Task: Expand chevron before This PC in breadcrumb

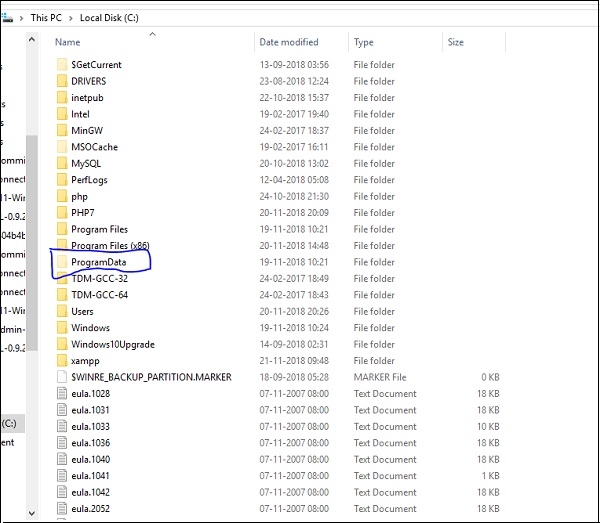Action: tap(21, 18)
